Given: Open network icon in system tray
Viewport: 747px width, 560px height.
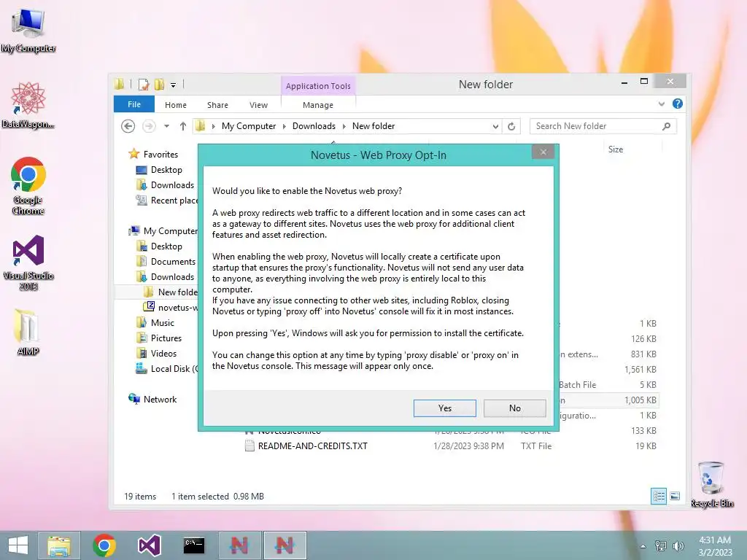Looking at the screenshot, I should pos(660,545).
